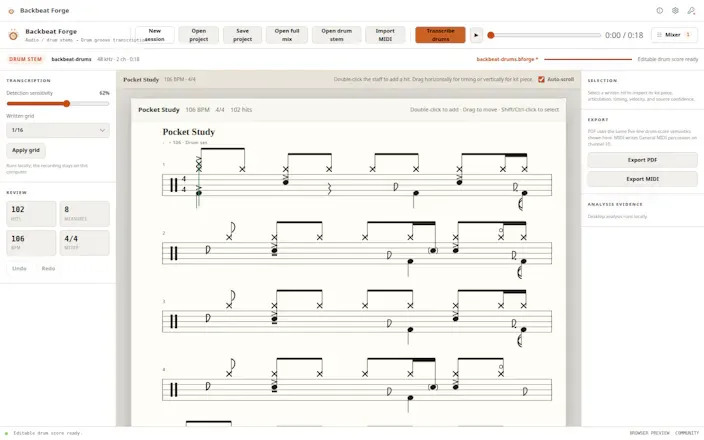Click the Export MIDI button
Screen dimensions: 704x440
point(642,179)
